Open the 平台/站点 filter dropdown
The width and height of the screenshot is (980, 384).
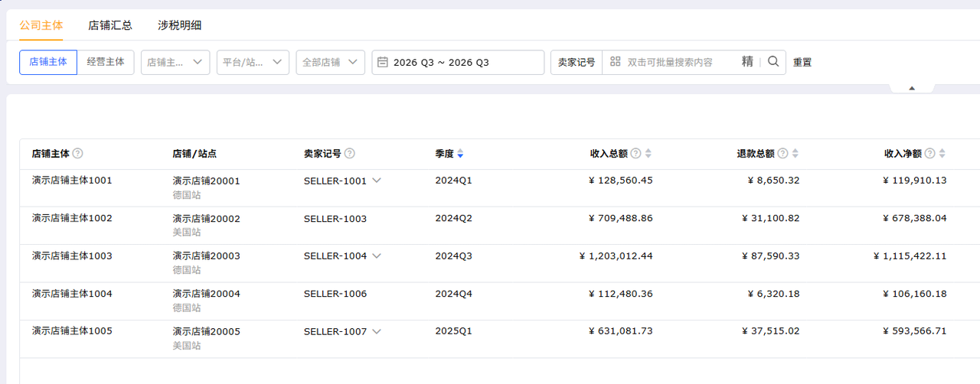pyautogui.click(x=253, y=62)
